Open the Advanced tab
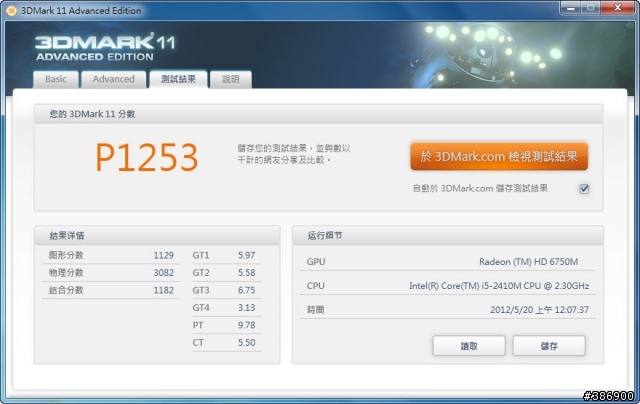 point(113,79)
